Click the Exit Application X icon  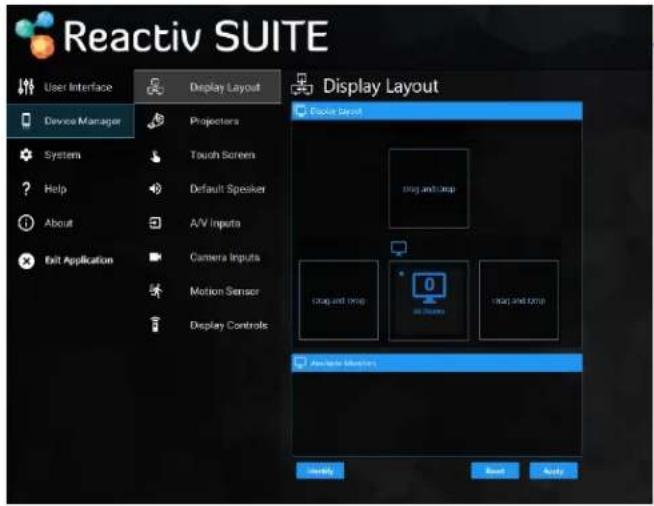pos(26,261)
